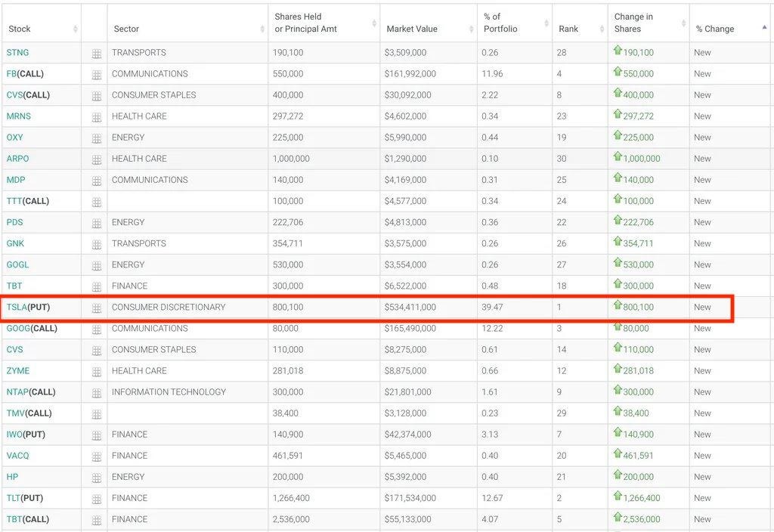Follow the OXY ticker link
This screenshot has height=532, width=774.
coord(15,138)
